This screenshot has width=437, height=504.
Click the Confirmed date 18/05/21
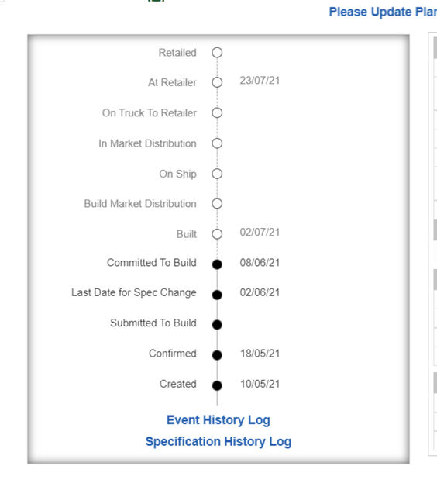pos(260,354)
